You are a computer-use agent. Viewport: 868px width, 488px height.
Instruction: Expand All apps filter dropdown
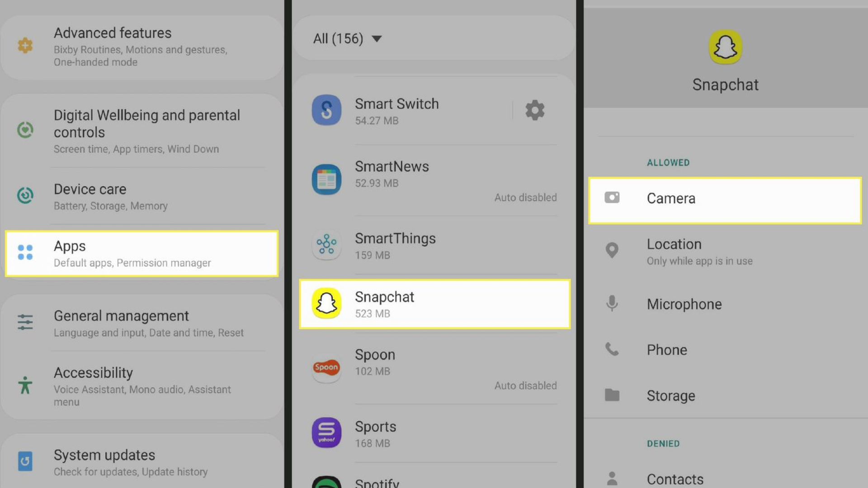pyautogui.click(x=347, y=38)
